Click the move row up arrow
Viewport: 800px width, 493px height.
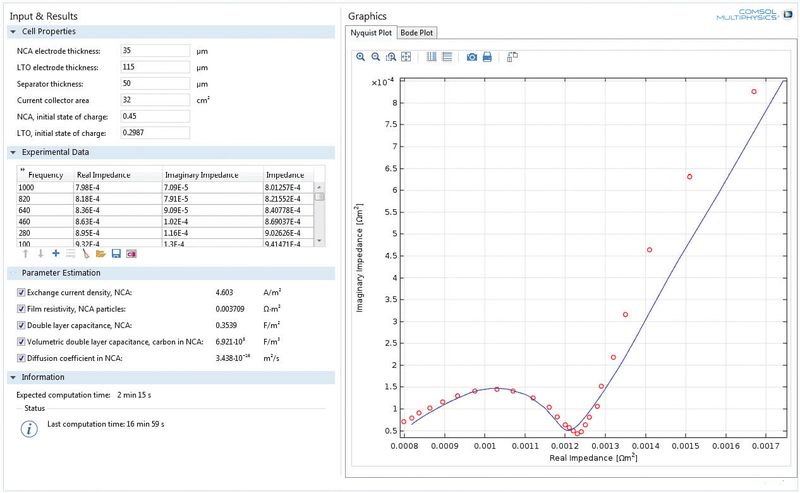(x=26, y=254)
